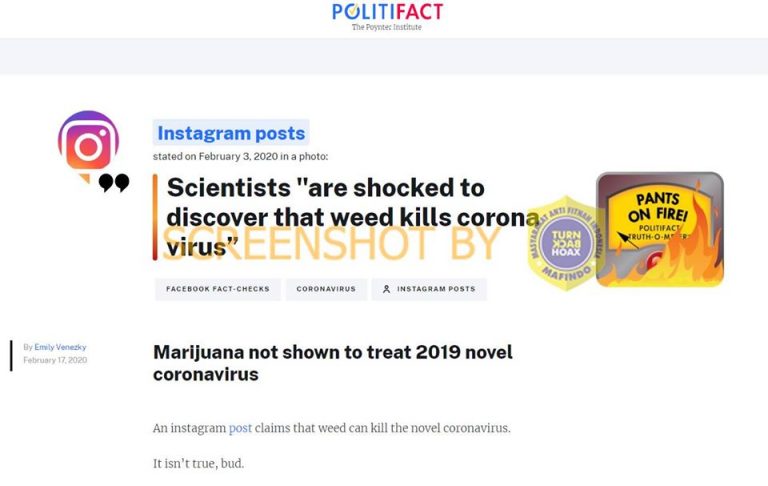768x486 pixels.
Task: Click the Pants on Fire meter image
Action: click(660, 229)
